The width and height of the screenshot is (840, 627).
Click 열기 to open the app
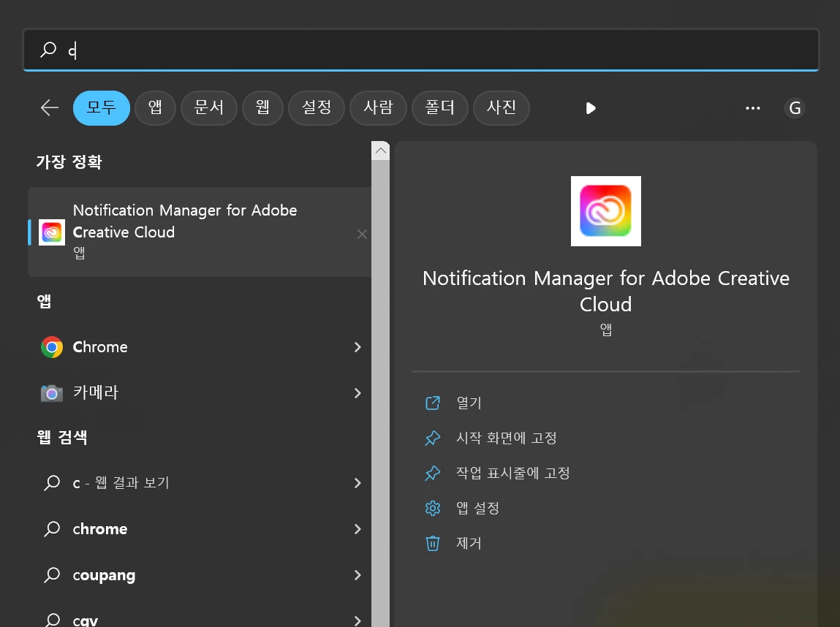(469, 403)
